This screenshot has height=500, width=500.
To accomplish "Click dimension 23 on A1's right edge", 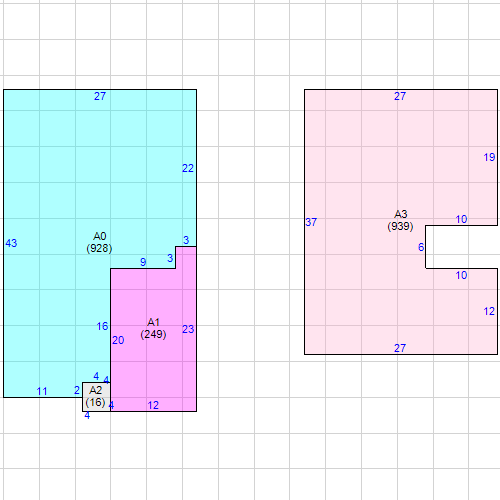I will coord(188,329).
